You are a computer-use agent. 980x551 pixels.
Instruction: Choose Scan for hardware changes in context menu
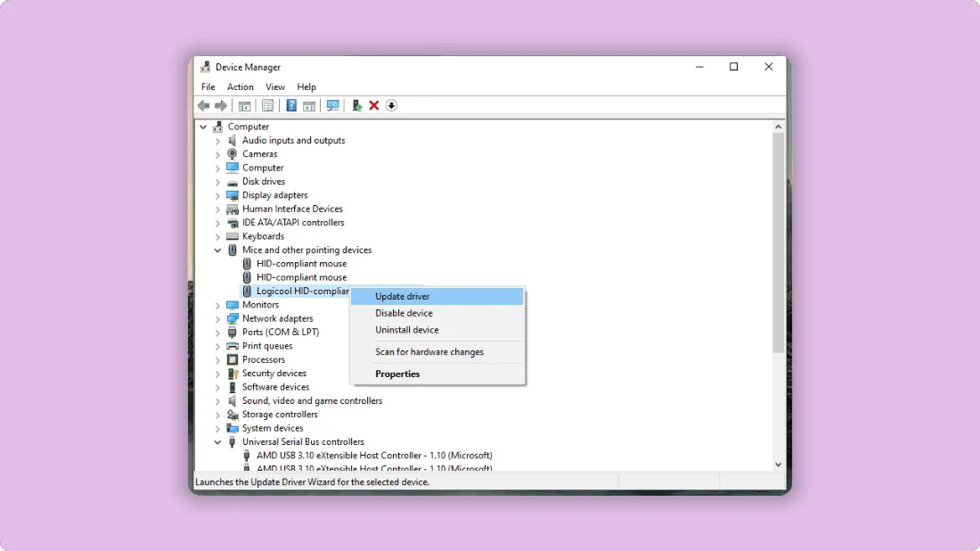click(437, 352)
